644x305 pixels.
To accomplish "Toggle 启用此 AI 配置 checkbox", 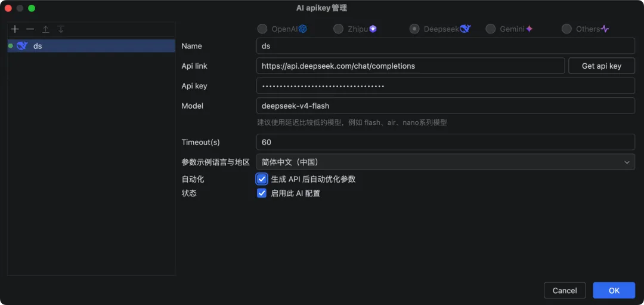I will 262,193.
